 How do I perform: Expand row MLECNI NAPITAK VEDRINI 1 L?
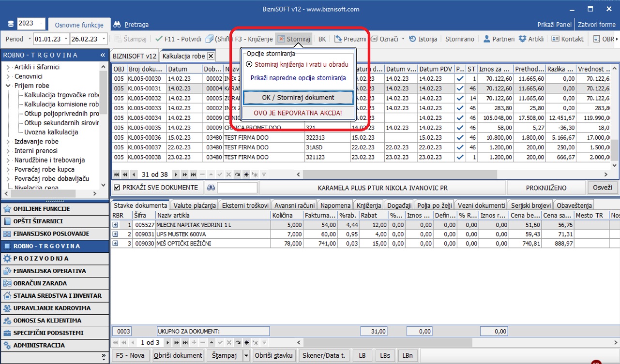tap(115, 225)
